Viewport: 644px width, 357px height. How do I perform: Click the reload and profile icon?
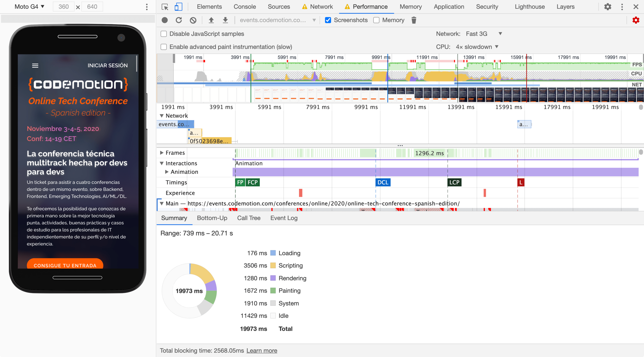point(179,20)
